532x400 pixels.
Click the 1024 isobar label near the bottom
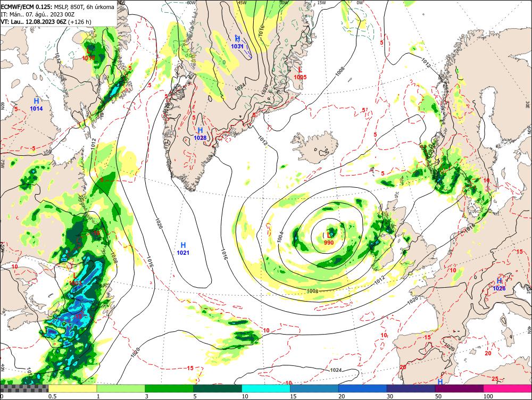click(x=336, y=370)
